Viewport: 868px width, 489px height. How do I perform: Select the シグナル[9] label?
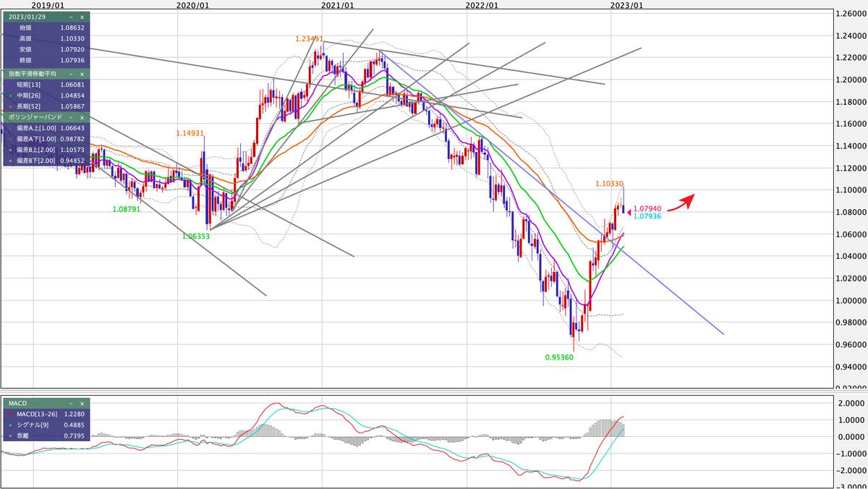click(x=33, y=425)
